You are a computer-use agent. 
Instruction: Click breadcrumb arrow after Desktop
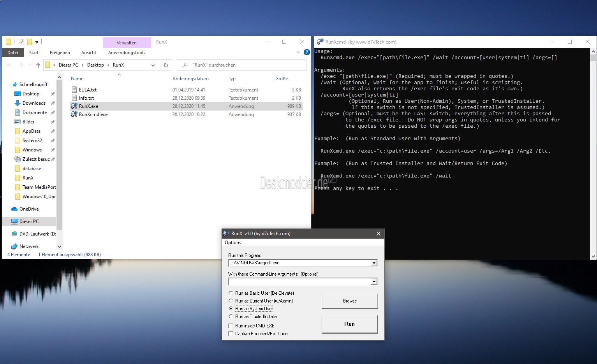coord(109,65)
